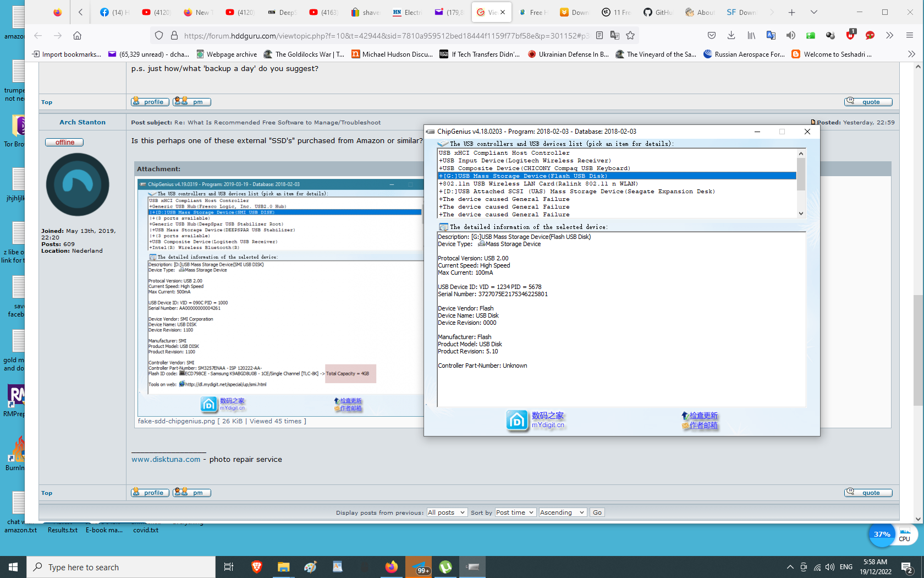Image resolution: width=924 pixels, height=578 pixels.
Task: Open a new browser tab
Action: pyautogui.click(x=792, y=12)
